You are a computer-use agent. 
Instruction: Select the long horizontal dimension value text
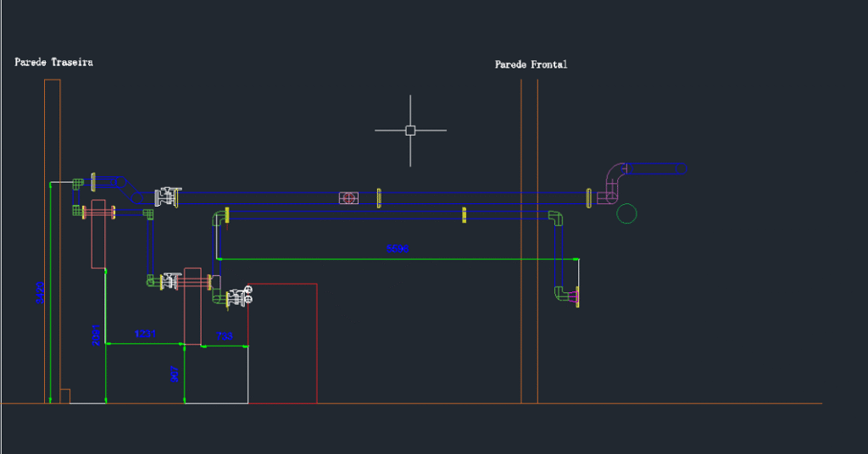click(398, 249)
